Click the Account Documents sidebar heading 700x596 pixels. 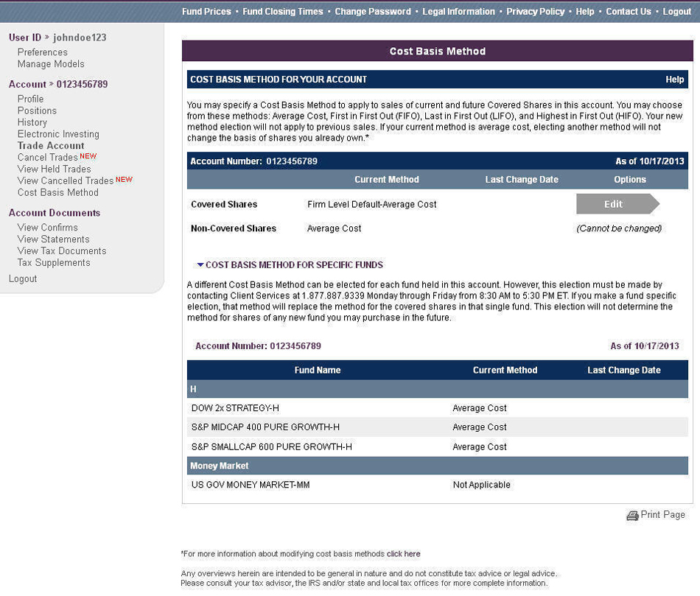click(55, 213)
